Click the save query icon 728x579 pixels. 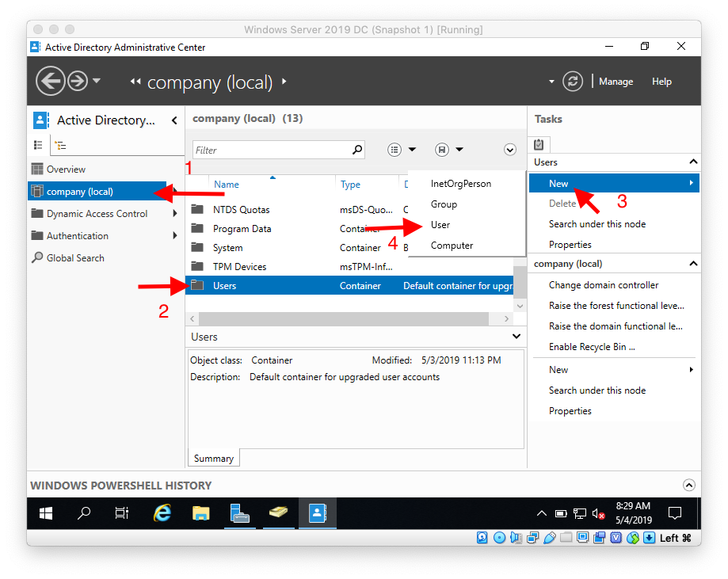tap(442, 150)
